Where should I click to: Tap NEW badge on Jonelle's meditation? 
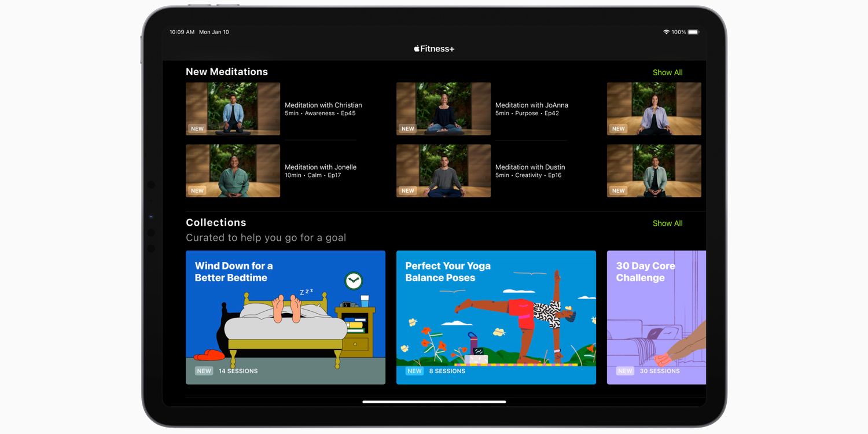197,191
